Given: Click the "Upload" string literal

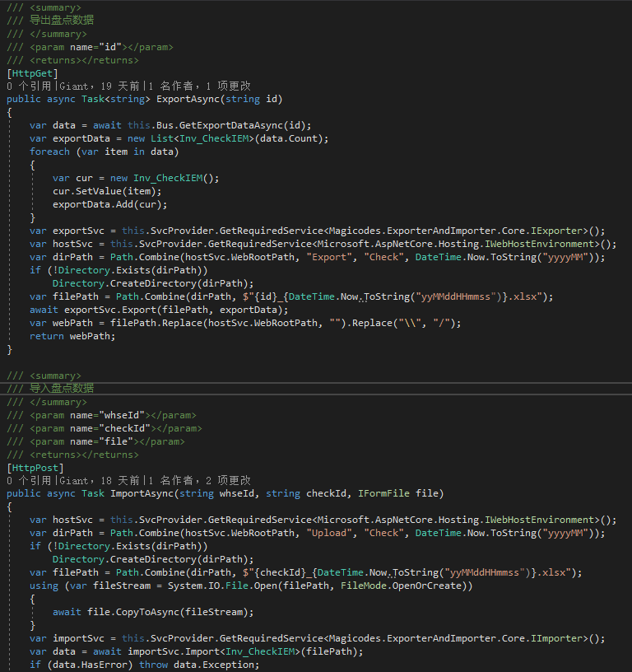Looking at the screenshot, I should coord(329,533).
